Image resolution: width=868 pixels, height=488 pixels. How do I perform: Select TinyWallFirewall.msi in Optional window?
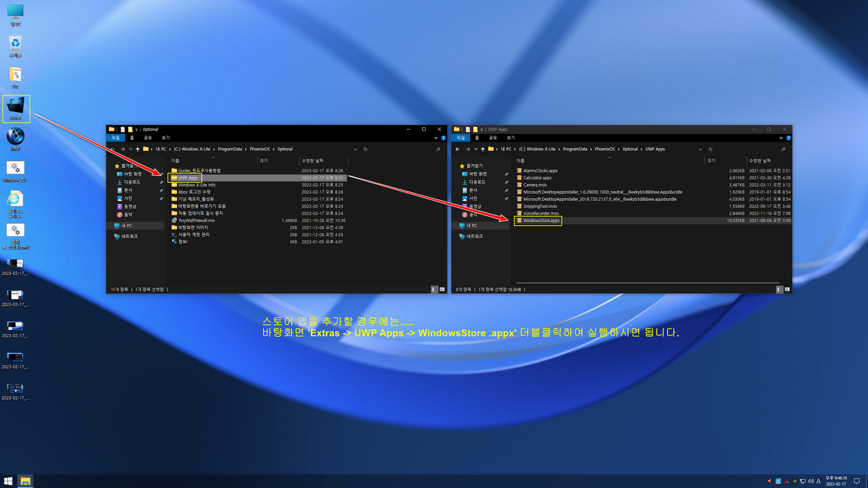click(196, 221)
